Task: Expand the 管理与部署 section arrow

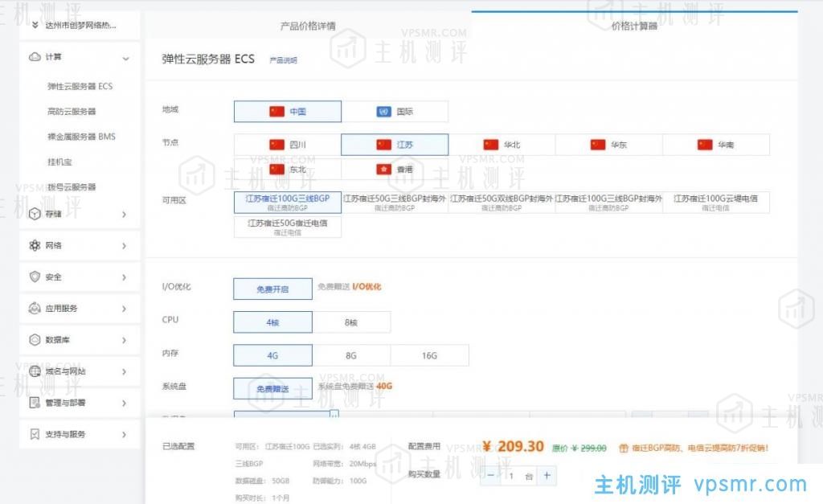Action: click(x=124, y=404)
